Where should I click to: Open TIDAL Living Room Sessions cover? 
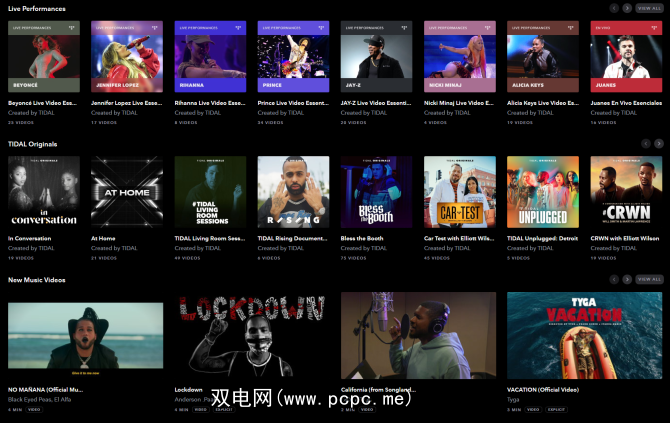(x=210, y=192)
